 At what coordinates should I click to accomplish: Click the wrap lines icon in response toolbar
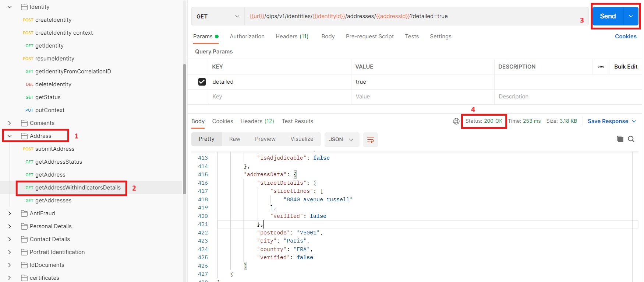pos(371,140)
